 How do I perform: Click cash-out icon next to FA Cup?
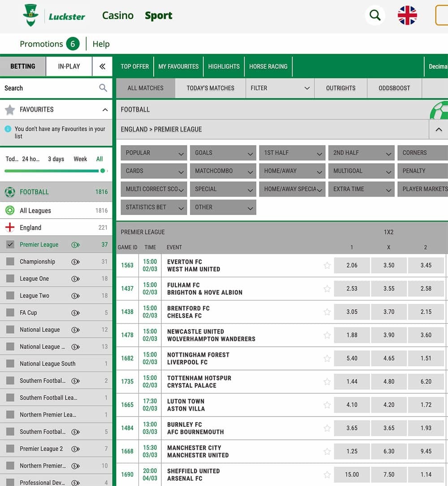point(76,313)
